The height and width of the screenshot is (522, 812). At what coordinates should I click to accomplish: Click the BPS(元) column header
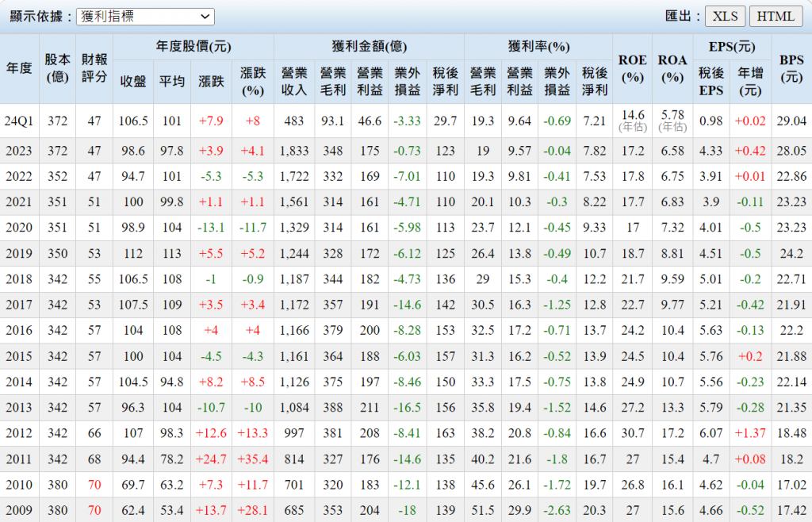point(791,69)
